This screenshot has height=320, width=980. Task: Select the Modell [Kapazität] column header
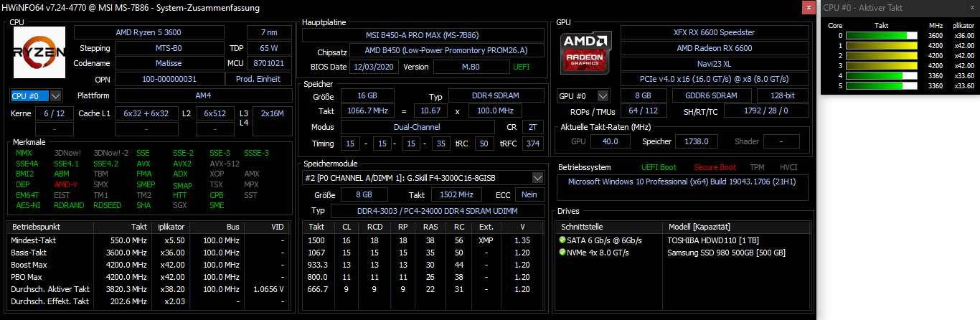coord(737,227)
